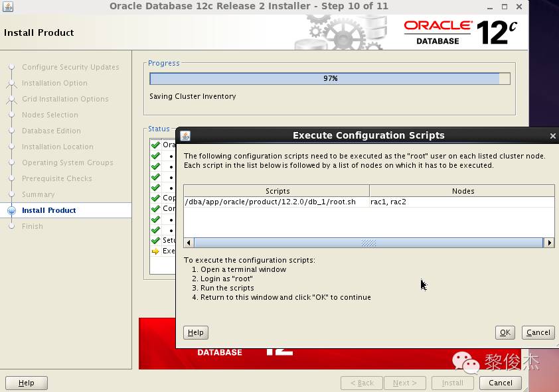Select the Operating System Groups step

[x=67, y=163]
